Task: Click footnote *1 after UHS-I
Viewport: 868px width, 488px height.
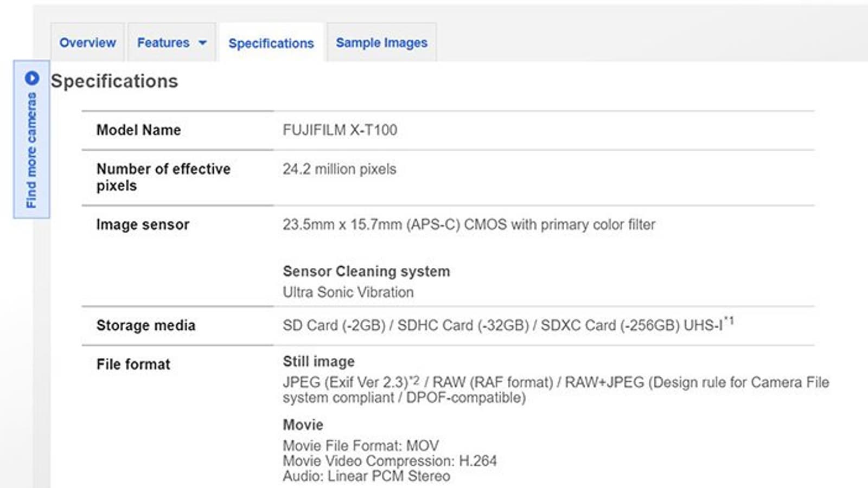Action: pyautogui.click(x=729, y=321)
